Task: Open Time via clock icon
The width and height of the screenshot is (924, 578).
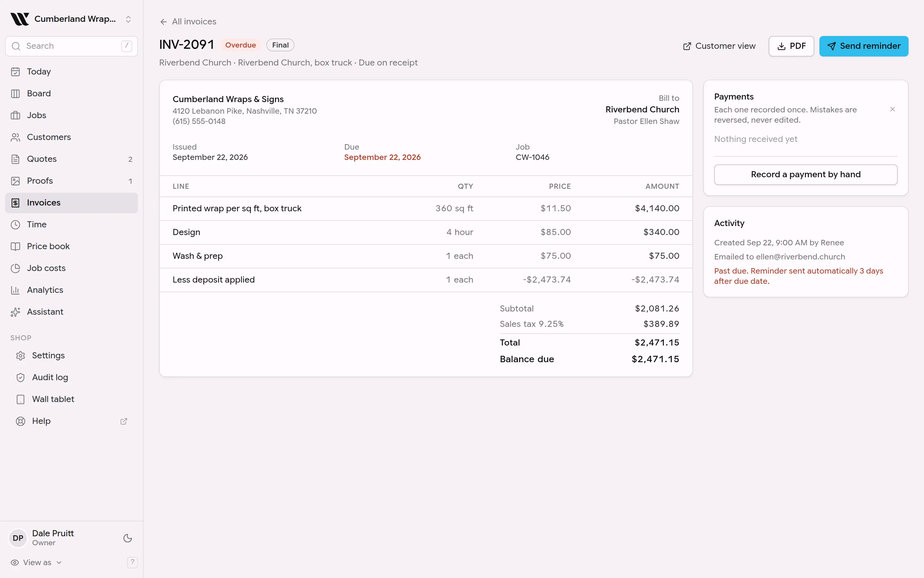Action: [15, 224]
